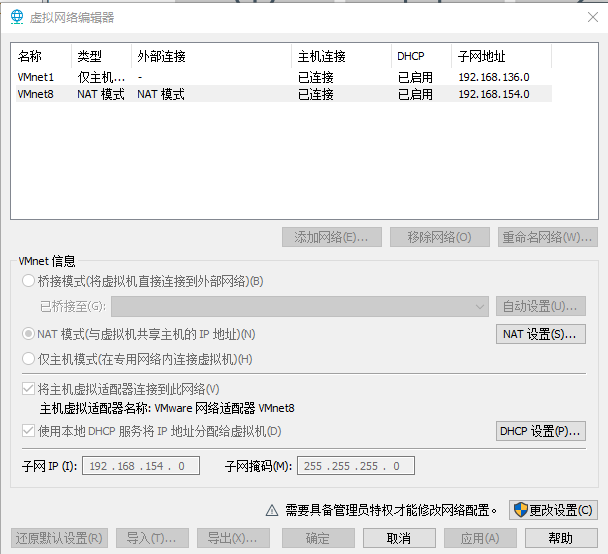Select NAT 模式 radio button

coord(28,334)
